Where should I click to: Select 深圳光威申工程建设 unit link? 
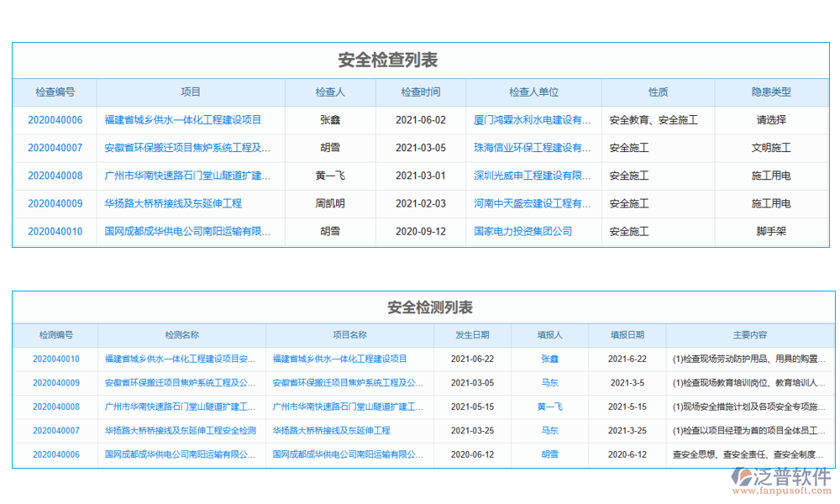[x=533, y=176]
